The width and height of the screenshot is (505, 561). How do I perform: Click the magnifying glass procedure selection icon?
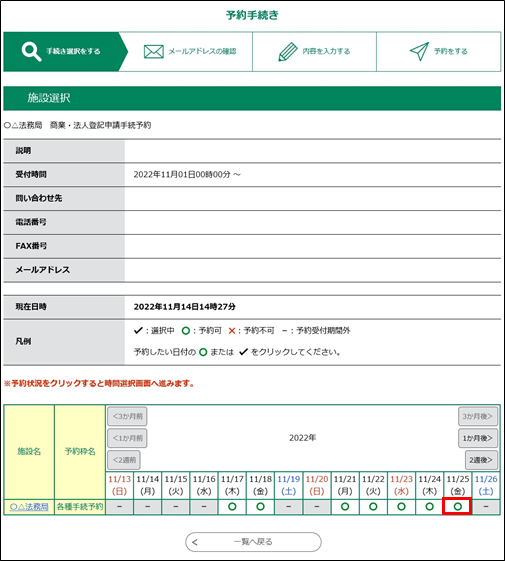pyautogui.click(x=31, y=52)
